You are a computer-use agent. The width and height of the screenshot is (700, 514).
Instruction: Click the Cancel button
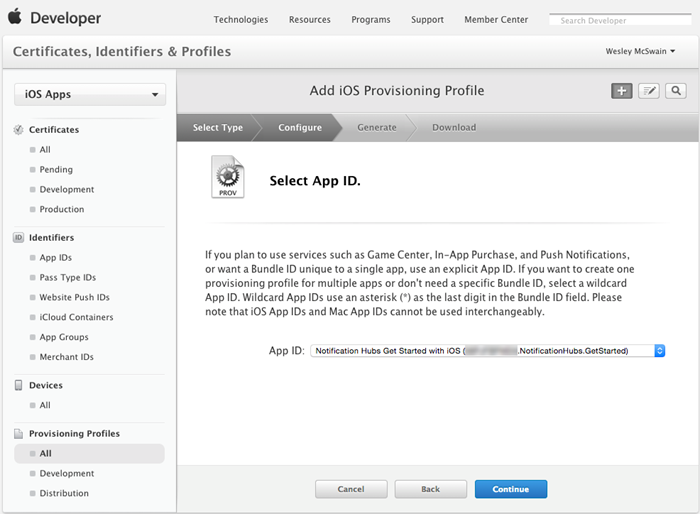coord(351,489)
